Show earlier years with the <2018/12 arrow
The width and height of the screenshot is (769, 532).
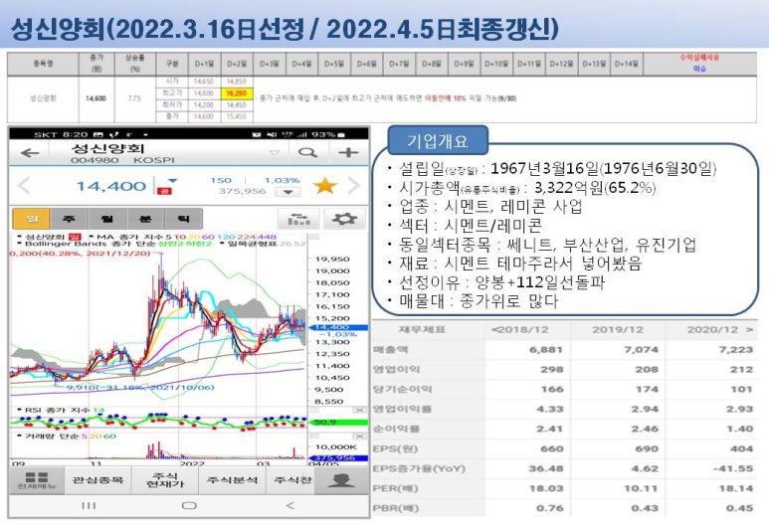pyautogui.click(x=520, y=330)
